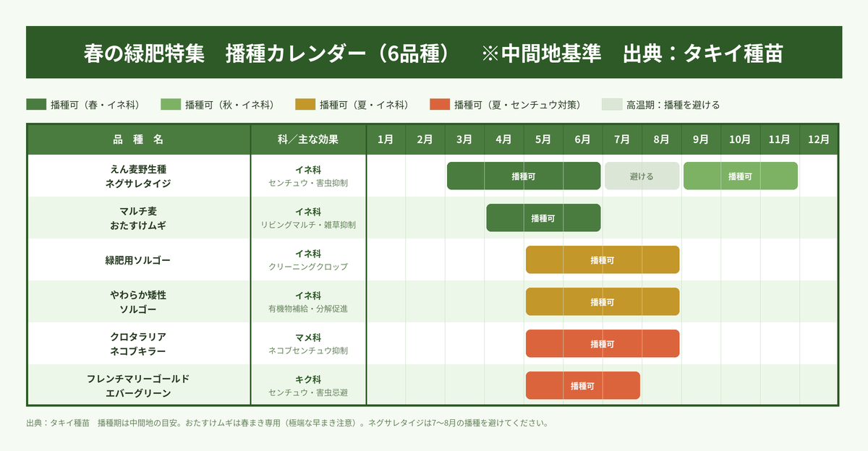The width and height of the screenshot is (868, 451).
Task: Click the 緑肥用ソルゴー sowing bar
Action: [603, 260]
